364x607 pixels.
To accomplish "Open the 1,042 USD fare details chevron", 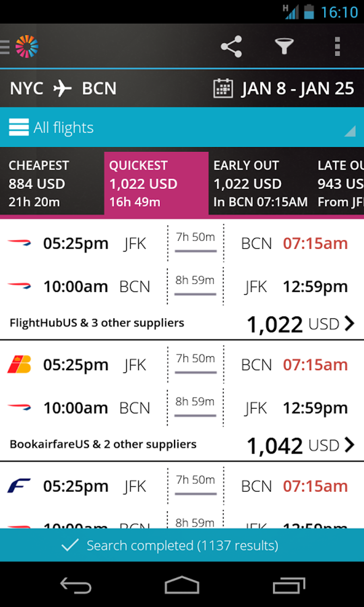I will pyautogui.click(x=350, y=445).
